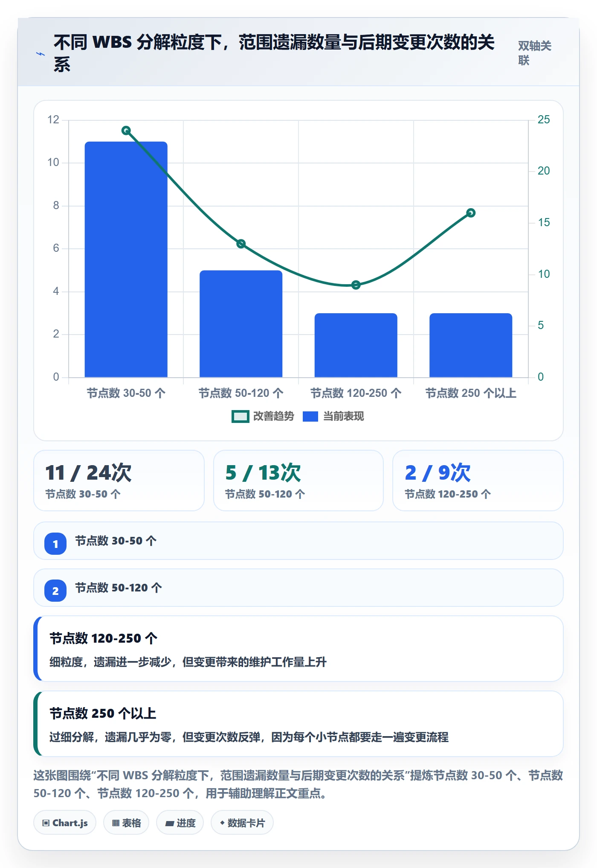Click the green line point above the 30-50 bar
The height and width of the screenshot is (868, 597).
coord(126,131)
